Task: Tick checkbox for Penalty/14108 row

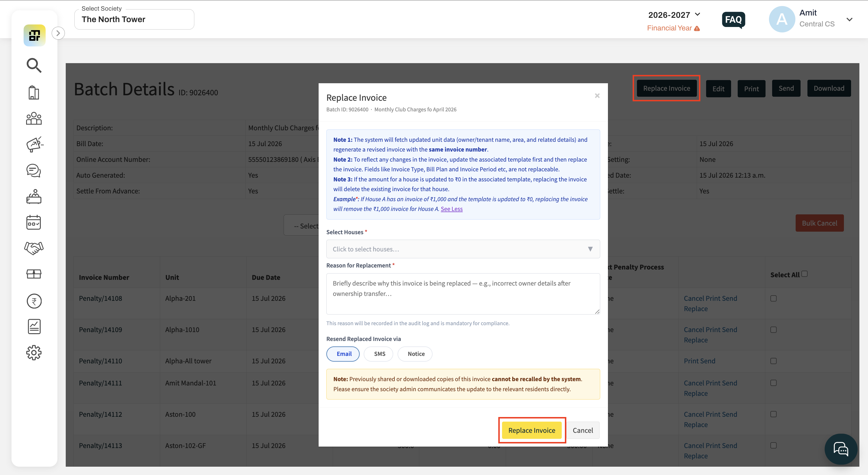Action: (x=773, y=298)
